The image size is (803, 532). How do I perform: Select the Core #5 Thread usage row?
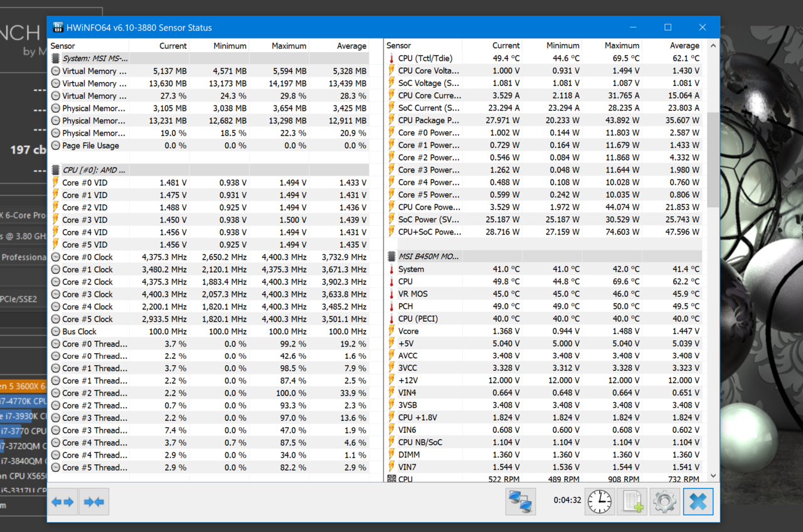coord(209,467)
